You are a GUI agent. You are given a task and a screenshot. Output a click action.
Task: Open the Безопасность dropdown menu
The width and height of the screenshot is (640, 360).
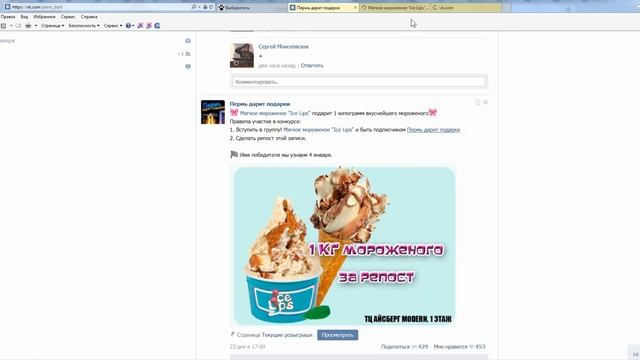pyautogui.click(x=84, y=26)
